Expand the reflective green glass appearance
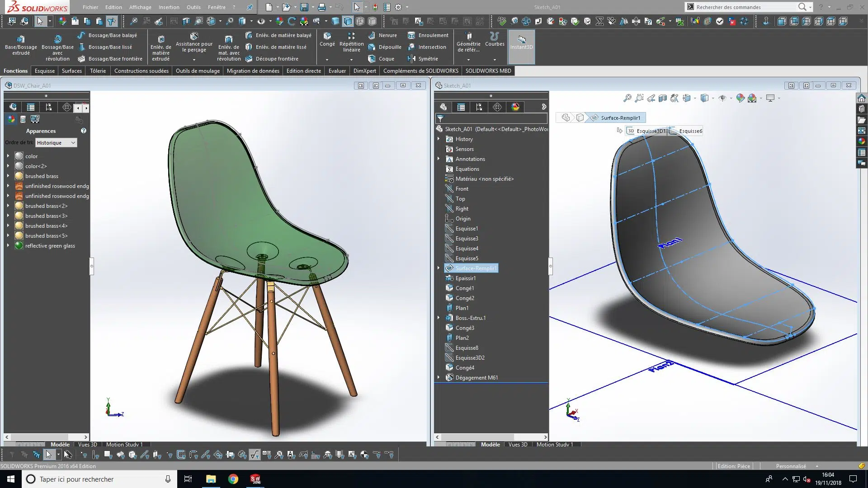The image size is (868, 488). tap(8, 245)
